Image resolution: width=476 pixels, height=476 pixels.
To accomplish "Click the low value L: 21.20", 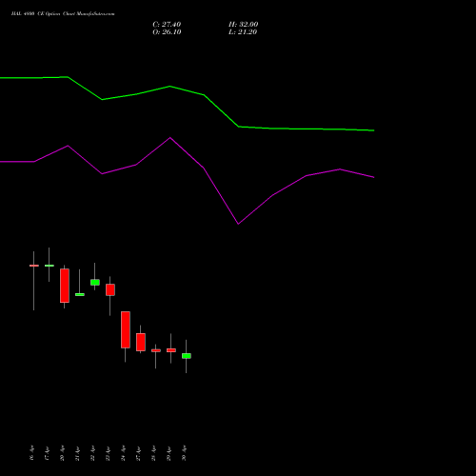I will [x=243, y=32].
